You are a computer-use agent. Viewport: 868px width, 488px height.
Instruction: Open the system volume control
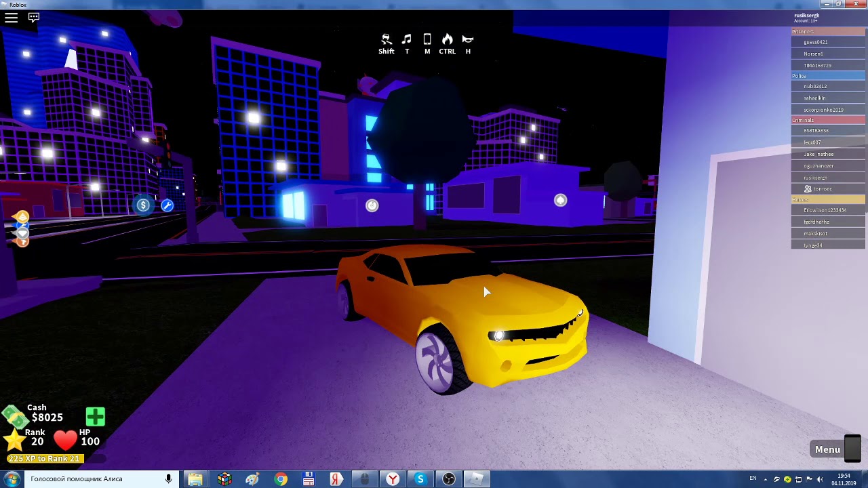(x=820, y=479)
